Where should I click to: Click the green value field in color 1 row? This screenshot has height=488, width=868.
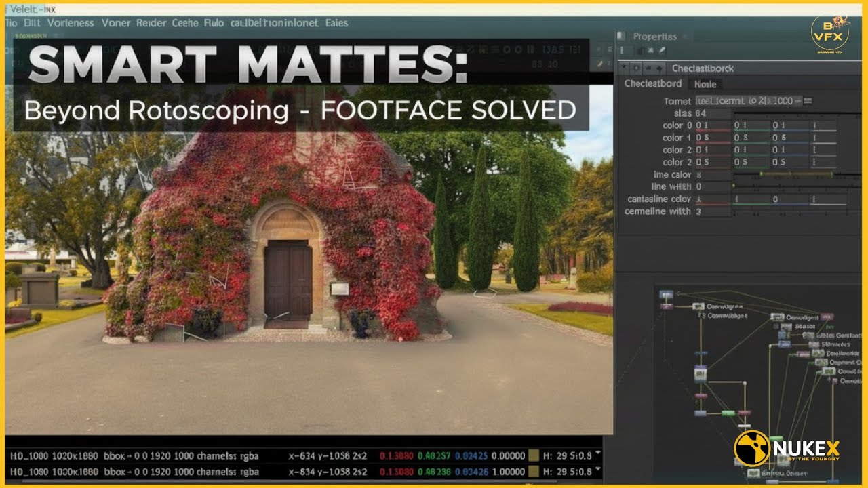pos(751,138)
